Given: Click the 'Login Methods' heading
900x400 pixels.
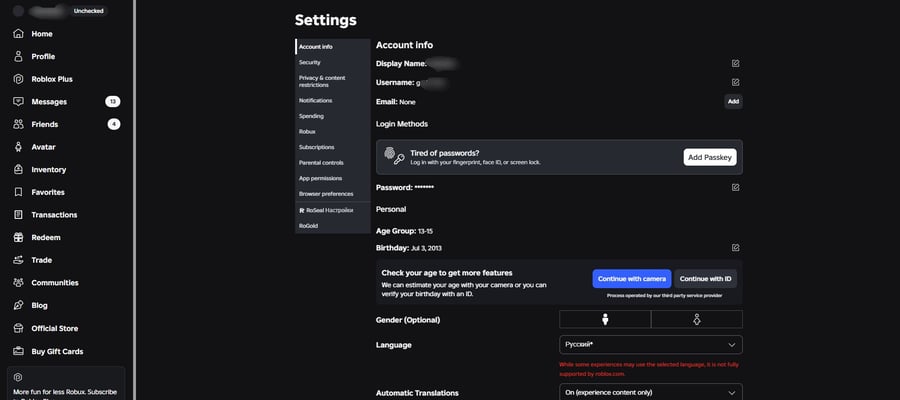Looking at the screenshot, I should click(402, 124).
